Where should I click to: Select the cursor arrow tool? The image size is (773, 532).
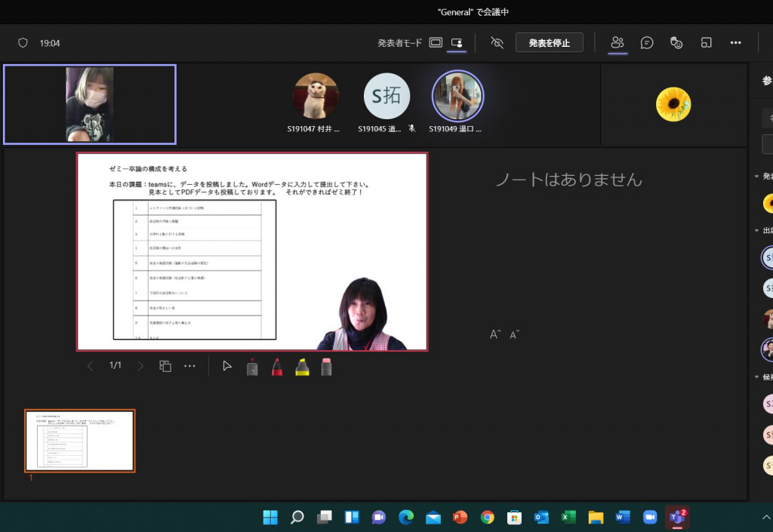click(227, 366)
